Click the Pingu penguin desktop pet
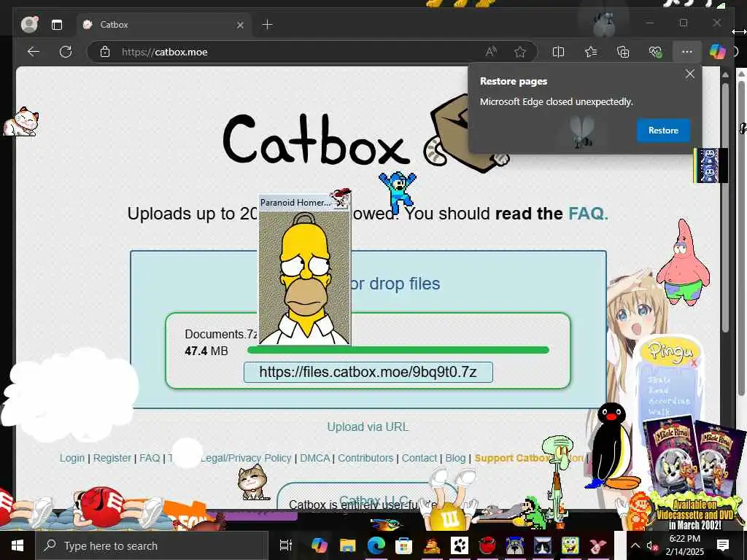This screenshot has width=747, height=560. point(612,447)
